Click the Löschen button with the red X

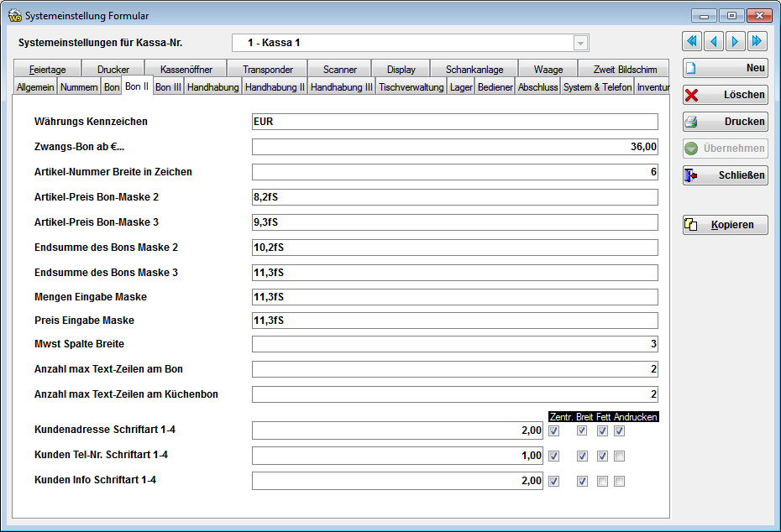[x=726, y=95]
